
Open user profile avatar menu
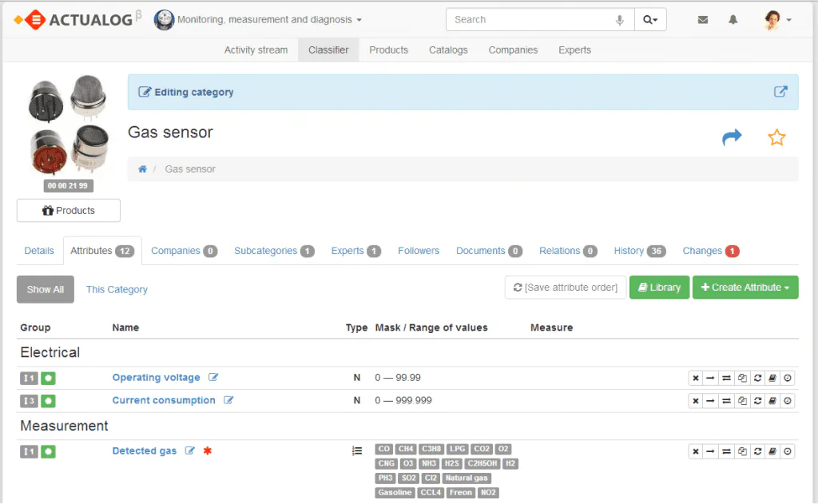pyautogui.click(x=776, y=20)
